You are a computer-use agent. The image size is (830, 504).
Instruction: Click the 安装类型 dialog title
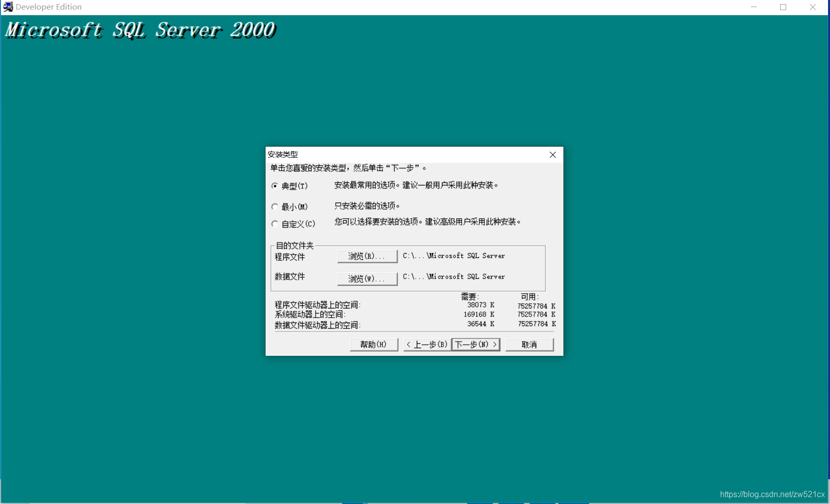(283, 155)
